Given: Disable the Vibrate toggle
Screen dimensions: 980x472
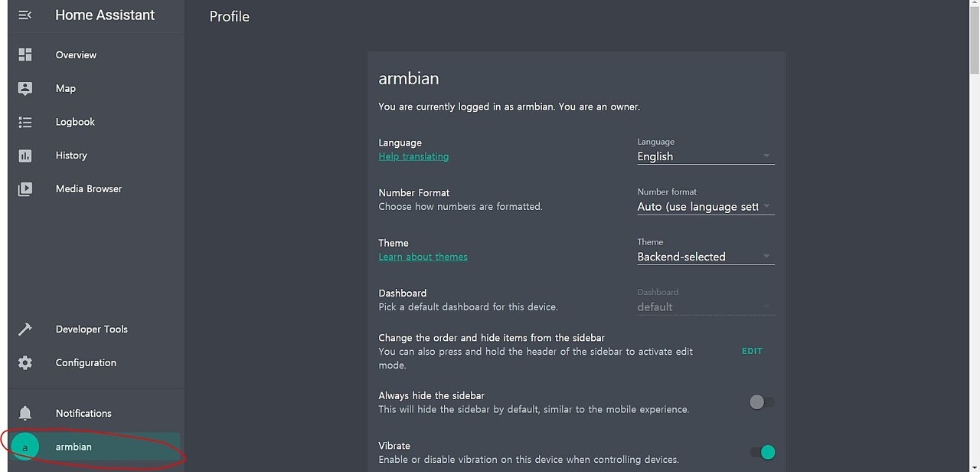Looking at the screenshot, I should 763,452.
